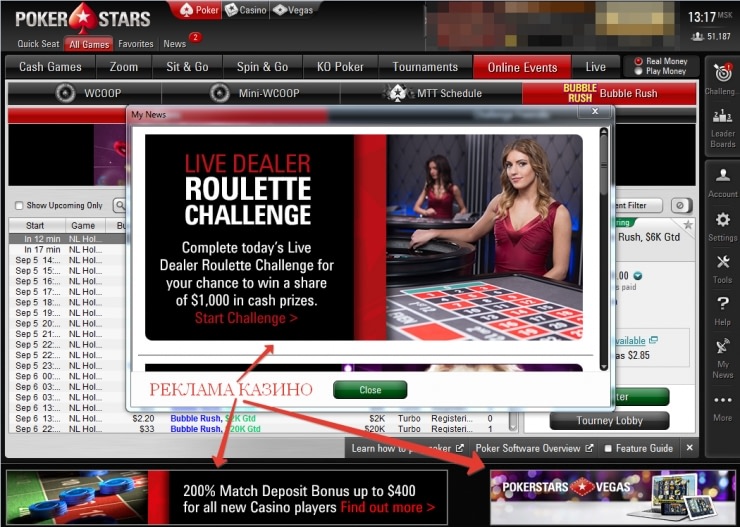
Task: Click the tournament list scrollbar down arrow
Action: 513,425
